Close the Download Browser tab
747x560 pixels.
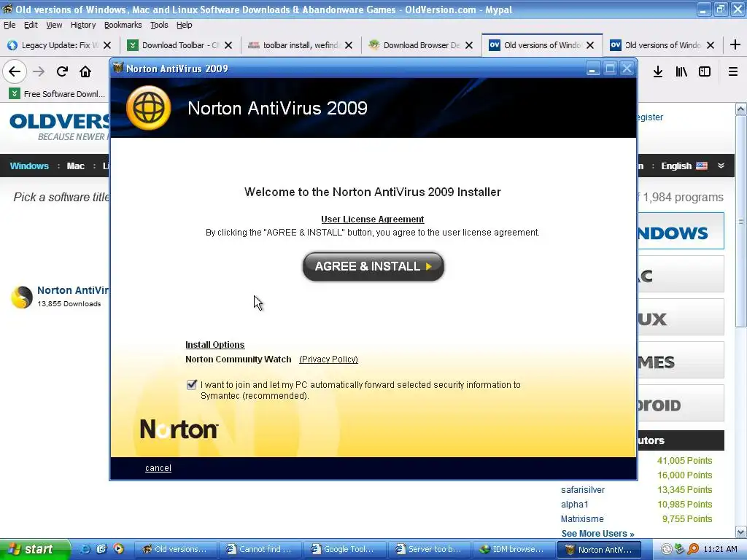pyautogui.click(x=469, y=45)
